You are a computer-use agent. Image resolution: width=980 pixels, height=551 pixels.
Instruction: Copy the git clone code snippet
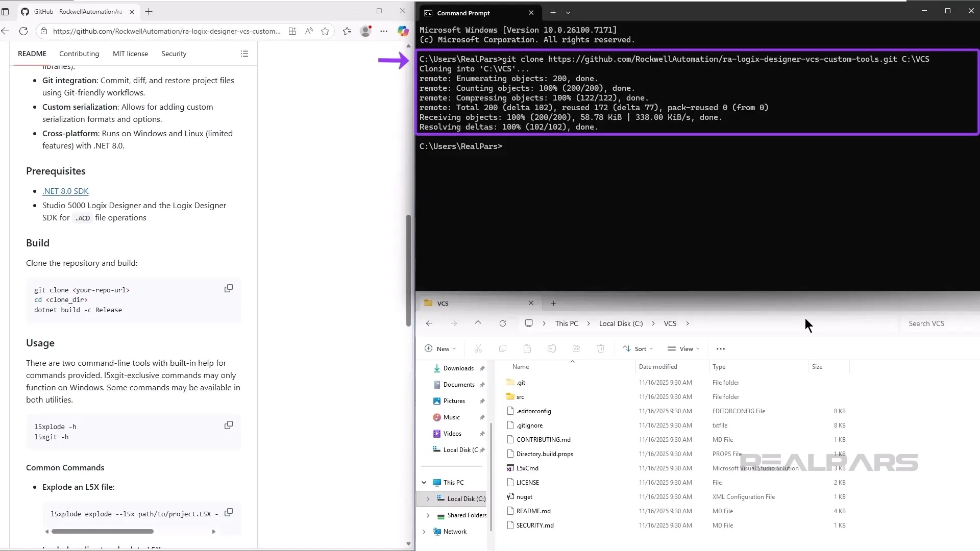[x=228, y=288]
